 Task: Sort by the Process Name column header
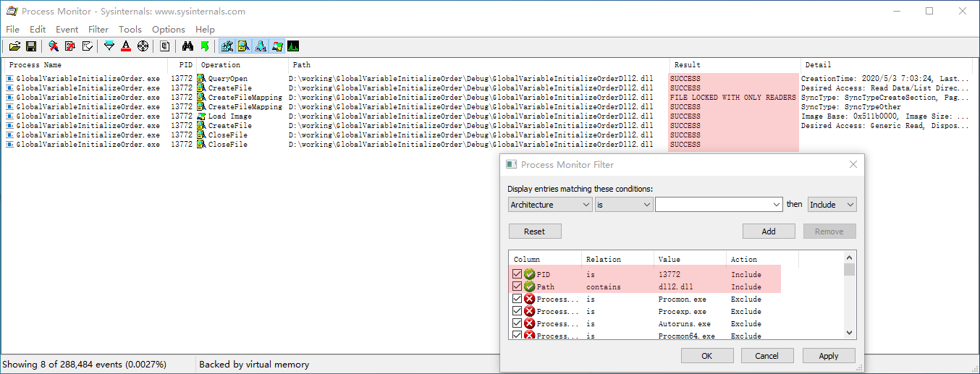tap(85, 64)
